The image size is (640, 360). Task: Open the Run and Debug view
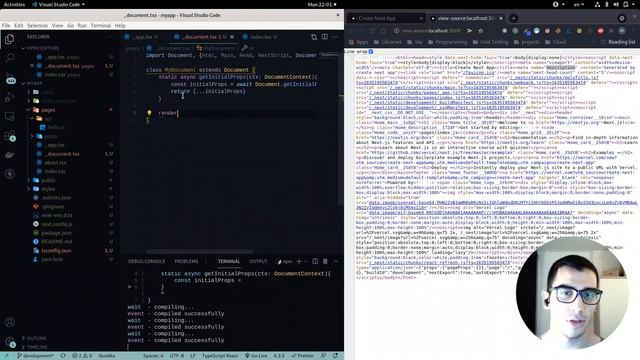click(9, 97)
